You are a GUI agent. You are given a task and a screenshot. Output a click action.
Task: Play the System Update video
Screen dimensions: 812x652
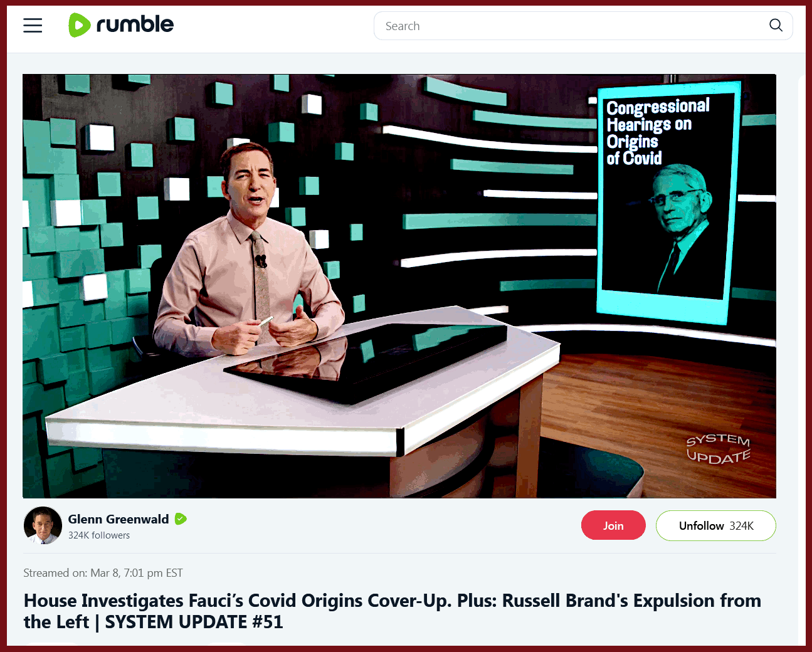(x=399, y=287)
